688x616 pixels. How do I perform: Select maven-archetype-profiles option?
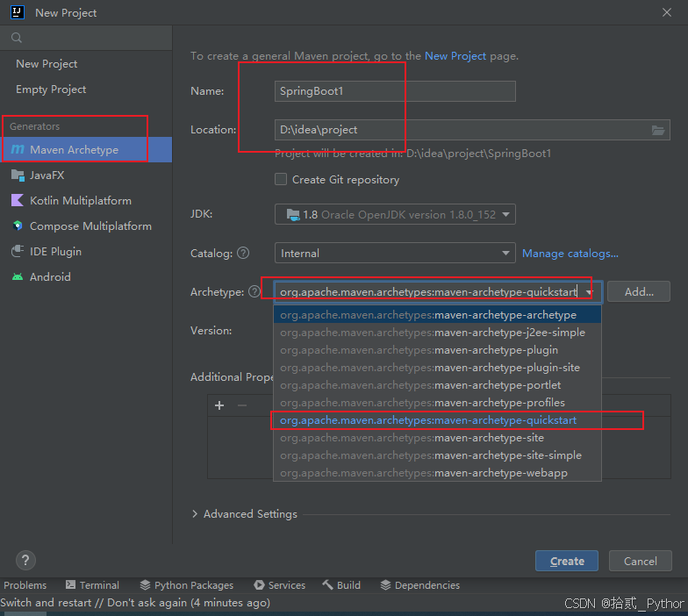click(437, 402)
